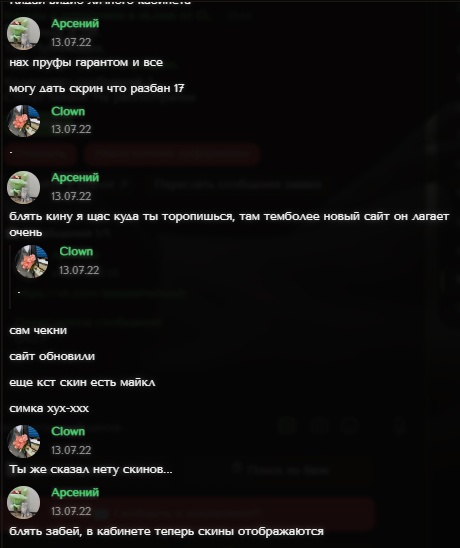
Task: Click the Clown name in the quoted reply
Action: pos(76,251)
